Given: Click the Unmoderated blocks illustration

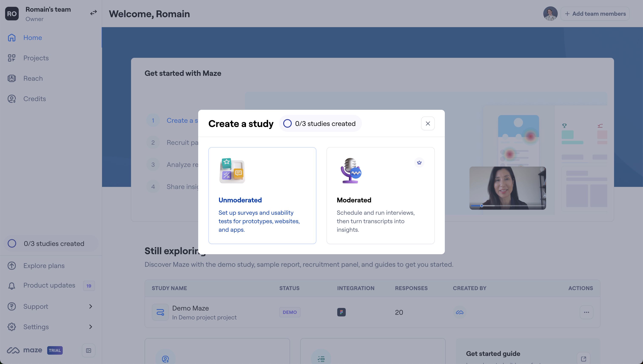Looking at the screenshot, I should pyautogui.click(x=232, y=171).
